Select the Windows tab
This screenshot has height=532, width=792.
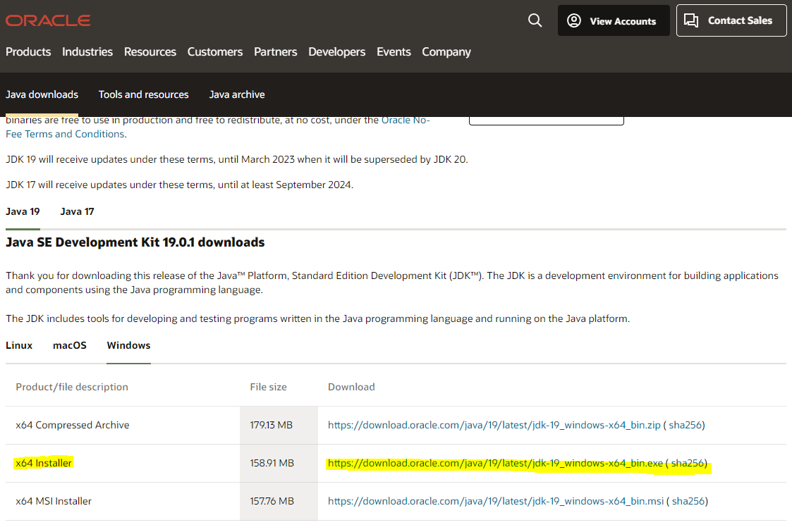(x=128, y=345)
